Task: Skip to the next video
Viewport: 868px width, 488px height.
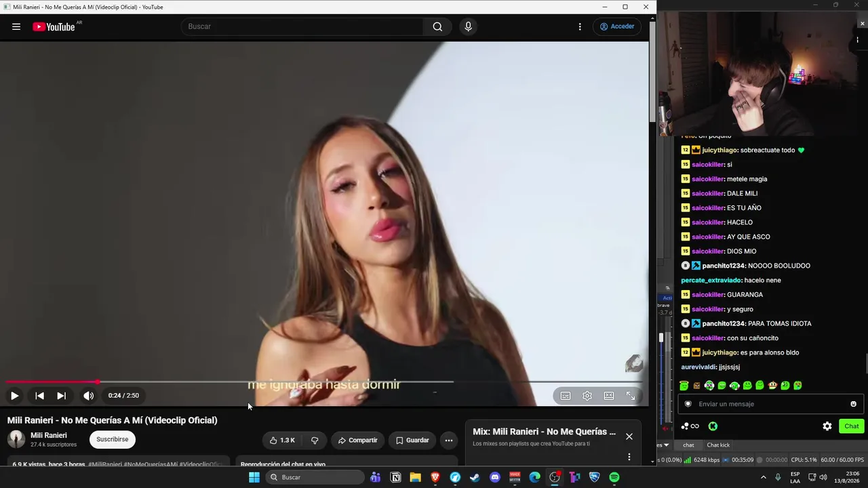Action: pyautogui.click(x=61, y=396)
